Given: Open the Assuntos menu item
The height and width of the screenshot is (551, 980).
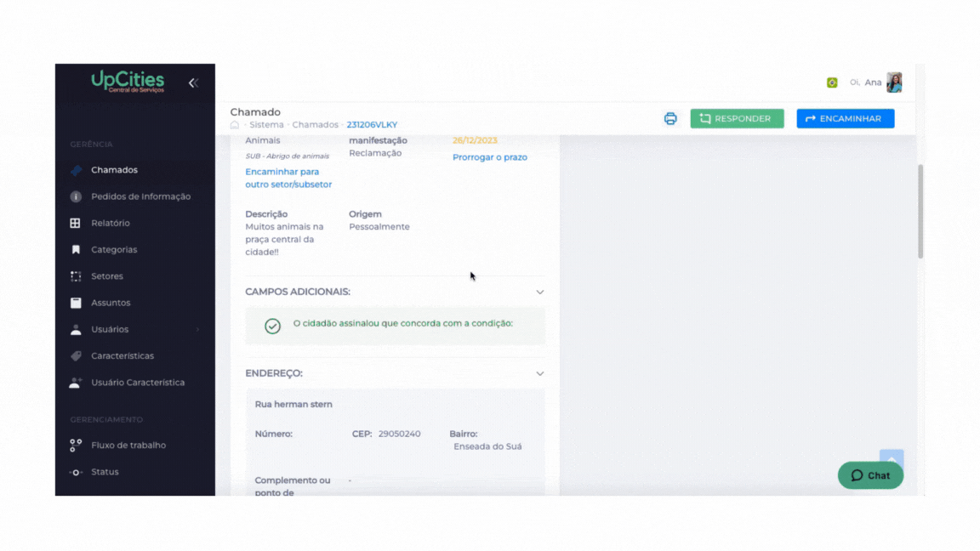Looking at the screenshot, I should (x=111, y=303).
